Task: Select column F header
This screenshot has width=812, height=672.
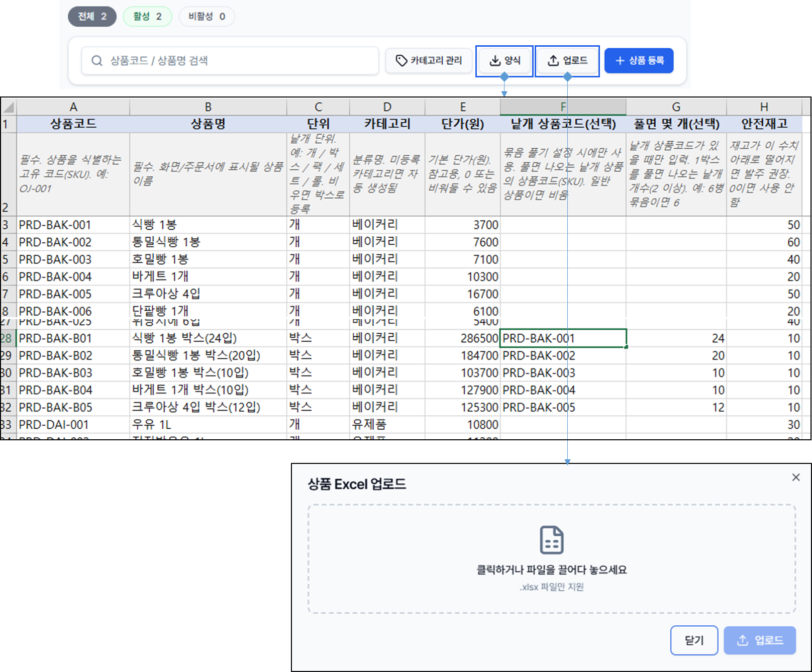Action: point(563,107)
